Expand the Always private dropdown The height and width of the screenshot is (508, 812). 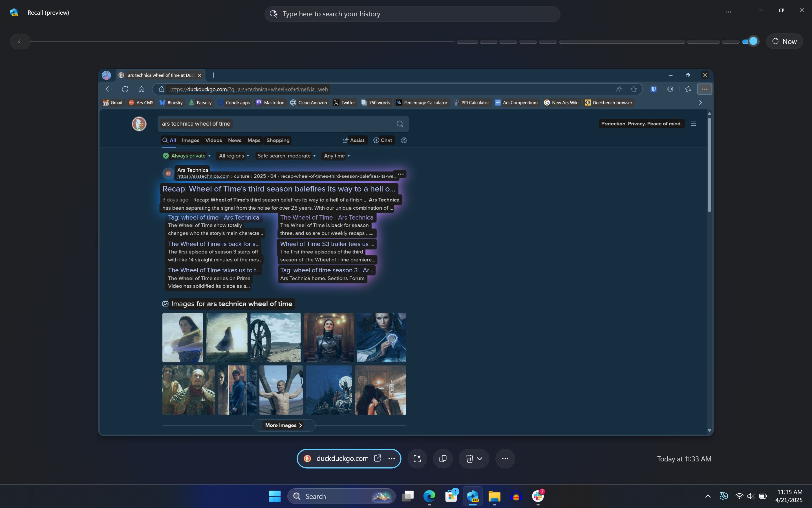coord(187,156)
